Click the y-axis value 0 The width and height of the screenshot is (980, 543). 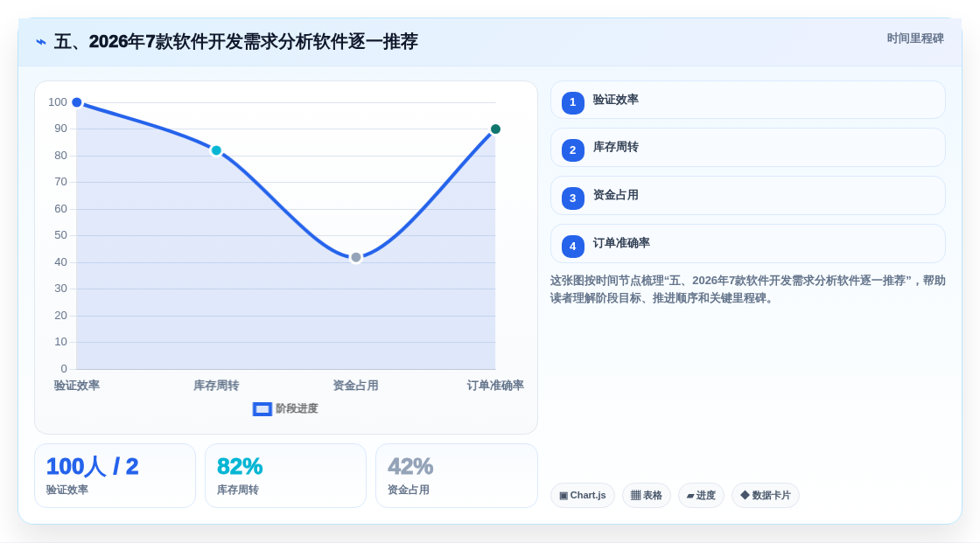(x=64, y=369)
